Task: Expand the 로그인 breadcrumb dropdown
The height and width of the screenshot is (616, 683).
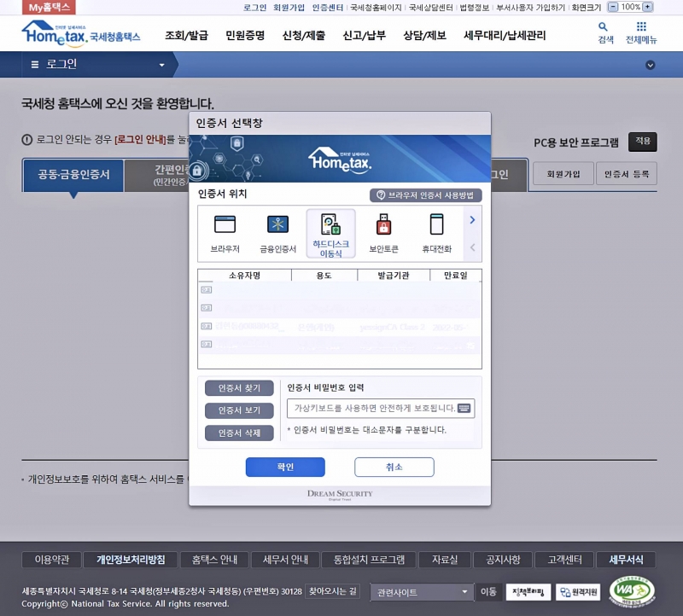Action: click(162, 65)
